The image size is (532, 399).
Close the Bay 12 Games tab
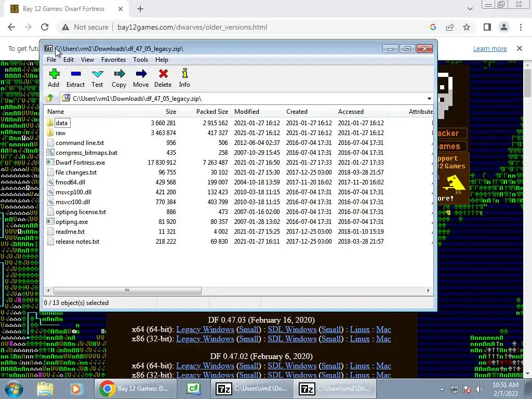[x=121, y=9]
